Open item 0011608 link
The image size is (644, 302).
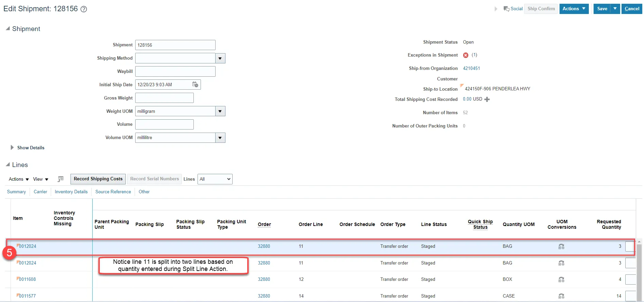pos(27,280)
